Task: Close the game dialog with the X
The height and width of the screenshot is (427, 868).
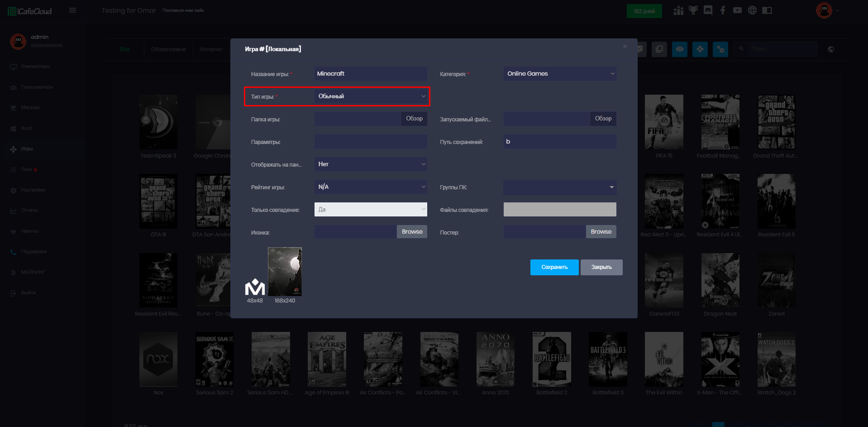Action: [625, 46]
